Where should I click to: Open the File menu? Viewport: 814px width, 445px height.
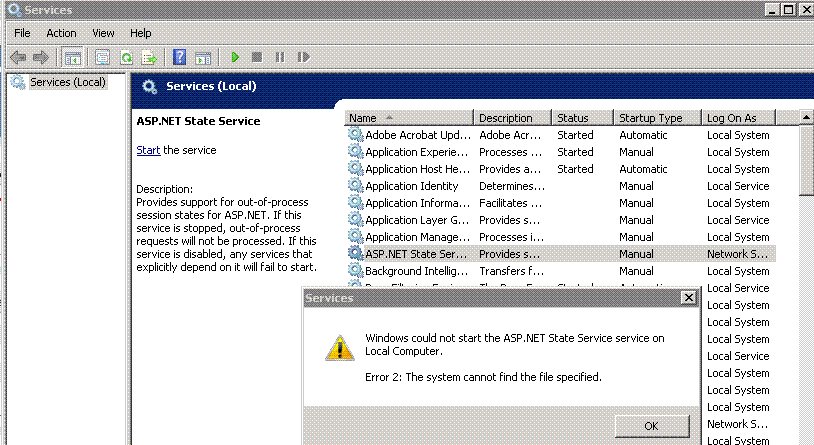coord(22,33)
